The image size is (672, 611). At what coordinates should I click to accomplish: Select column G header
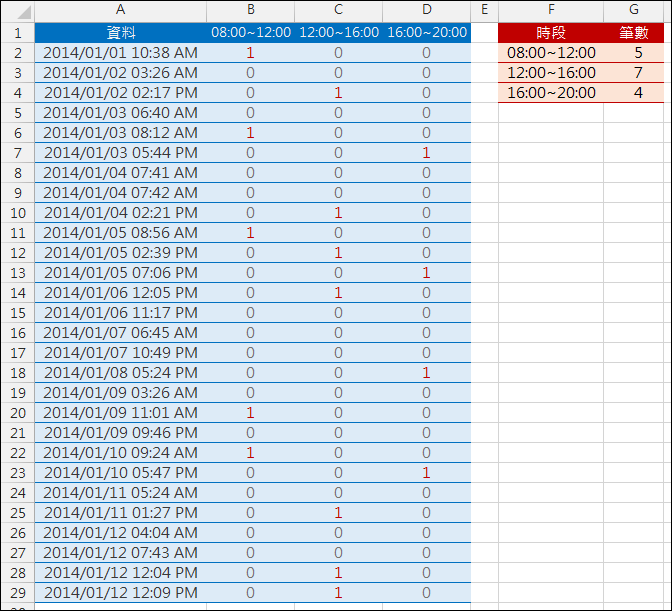pos(634,10)
